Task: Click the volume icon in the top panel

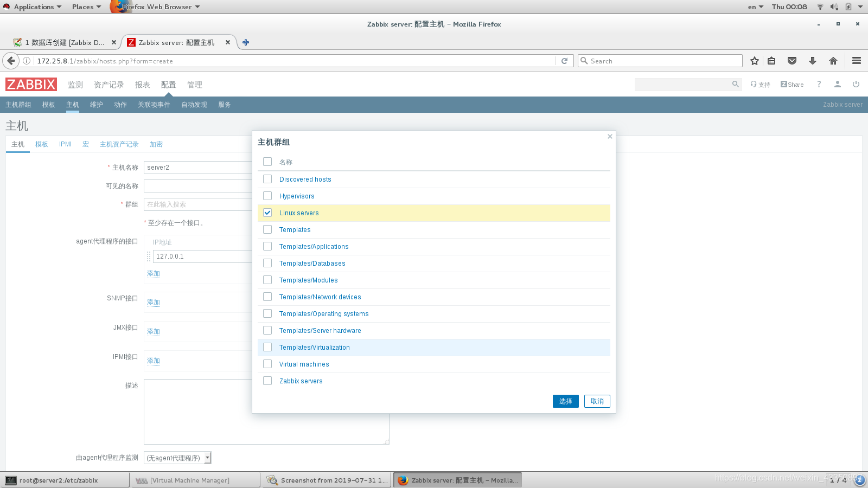Action: coord(834,7)
